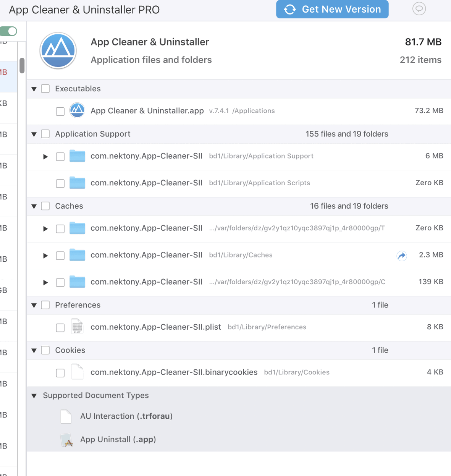Select the checkbox for App Cleaner & Uninstaller.app
The height and width of the screenshot is (476, 451).
[60, 111]
